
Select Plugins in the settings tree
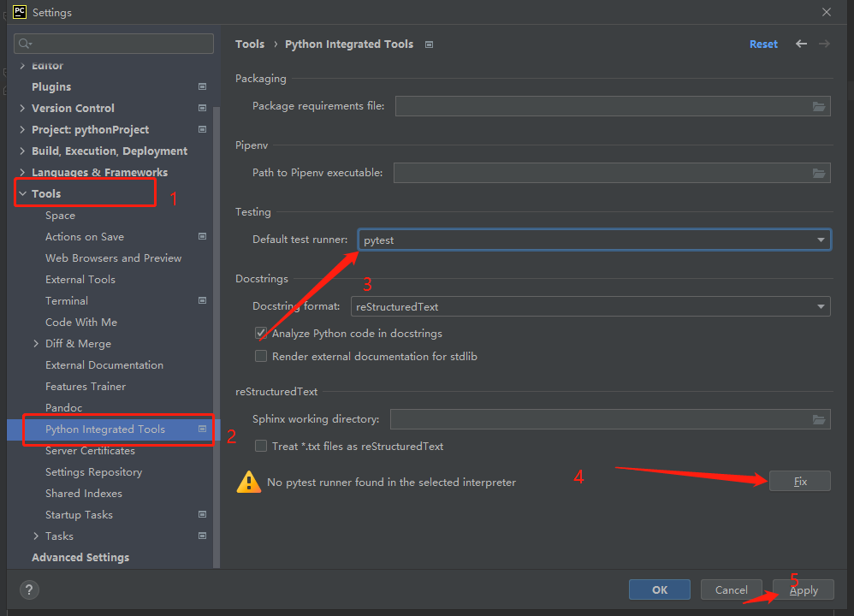[x=51, y=86]
